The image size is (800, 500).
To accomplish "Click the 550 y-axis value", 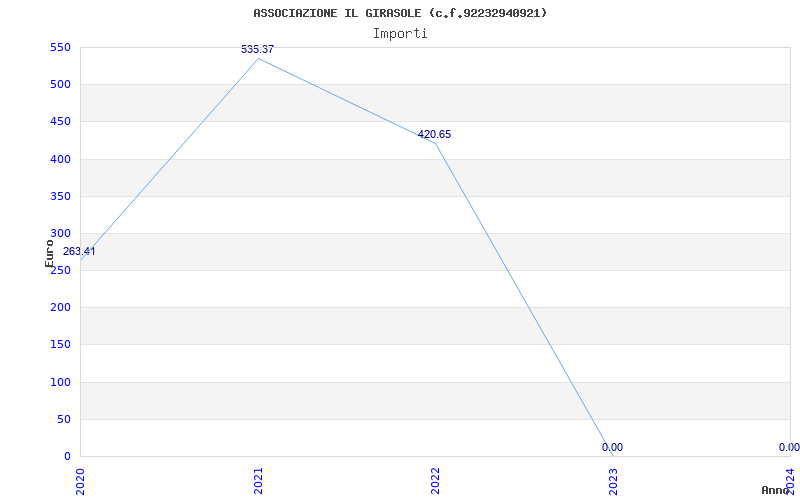I will pyautogui.click(x=60, y=47).
